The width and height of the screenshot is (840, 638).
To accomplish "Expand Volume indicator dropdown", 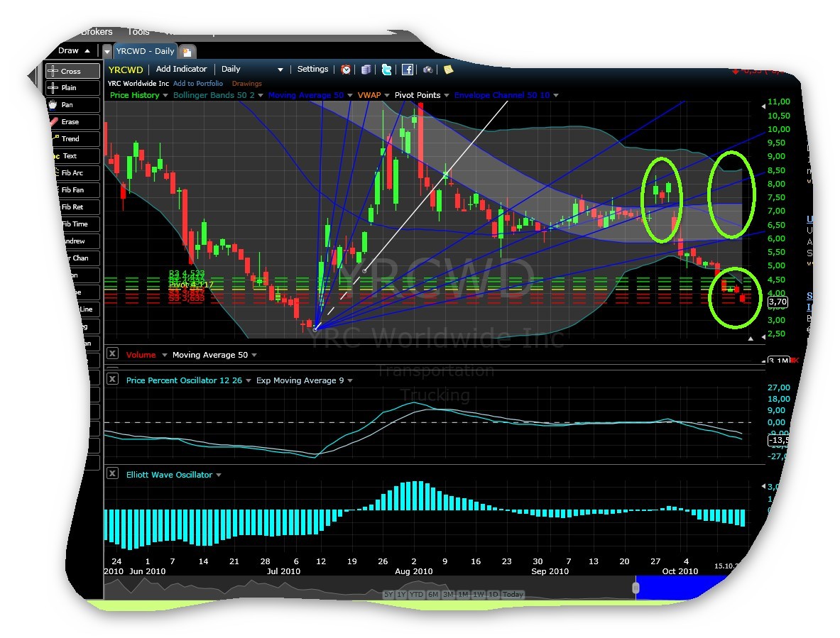I will (x=165, y=355).
